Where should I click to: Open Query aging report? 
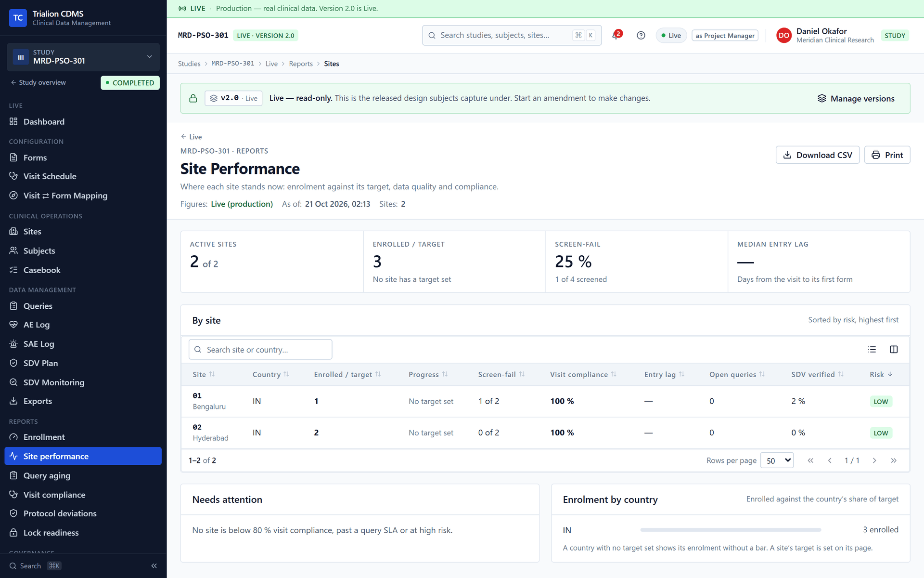tap(83, 475)
